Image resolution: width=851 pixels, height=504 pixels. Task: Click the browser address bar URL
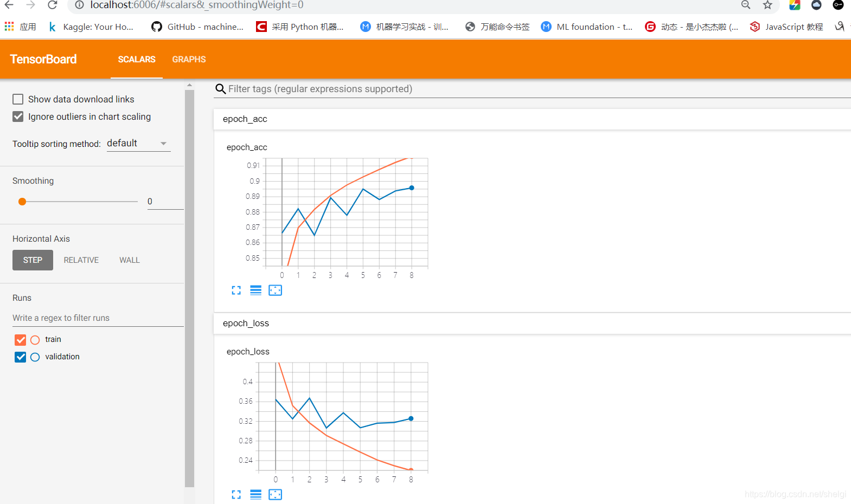197,5
